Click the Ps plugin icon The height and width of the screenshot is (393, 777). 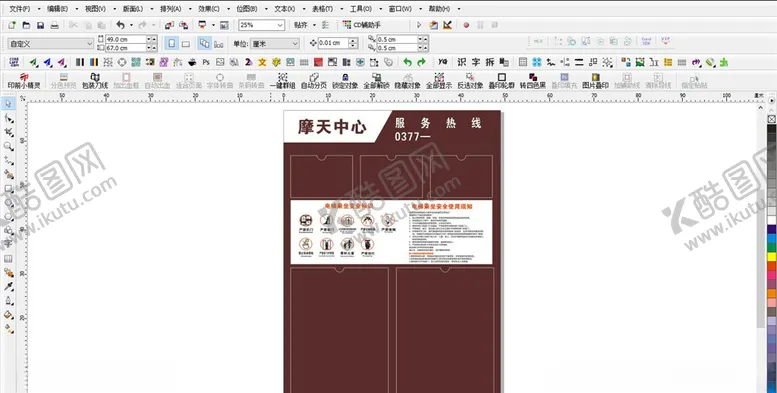click(x=206, y=62)
